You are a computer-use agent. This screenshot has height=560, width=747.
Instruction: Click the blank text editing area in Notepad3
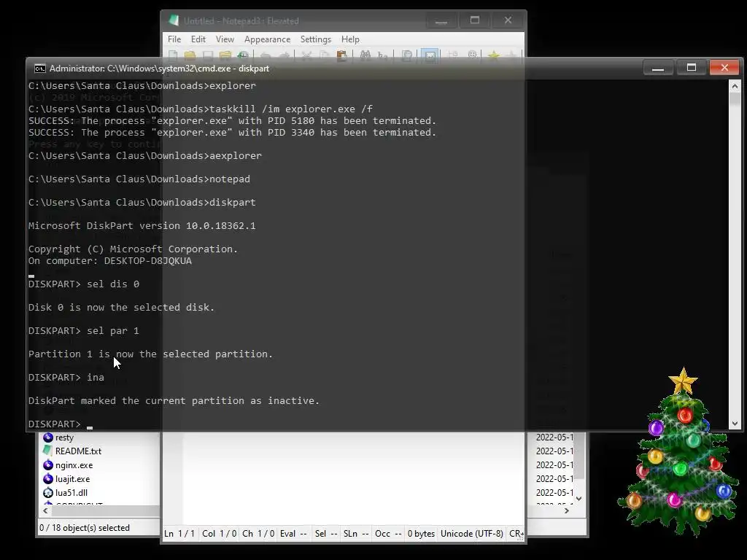[354, 478]
